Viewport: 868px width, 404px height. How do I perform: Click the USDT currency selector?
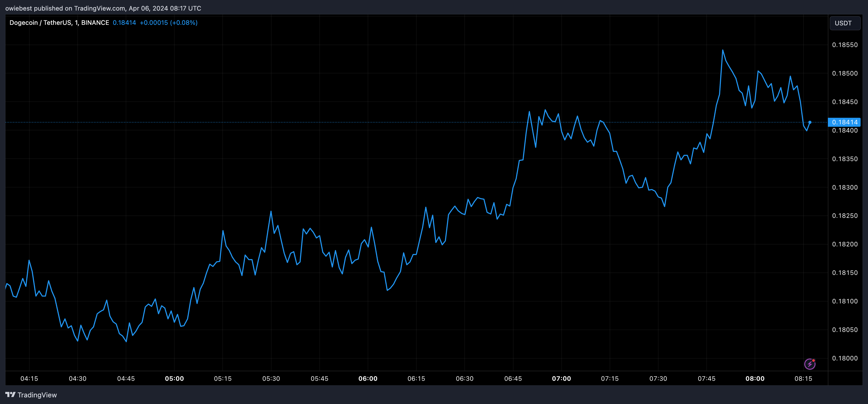click(844, 23)
